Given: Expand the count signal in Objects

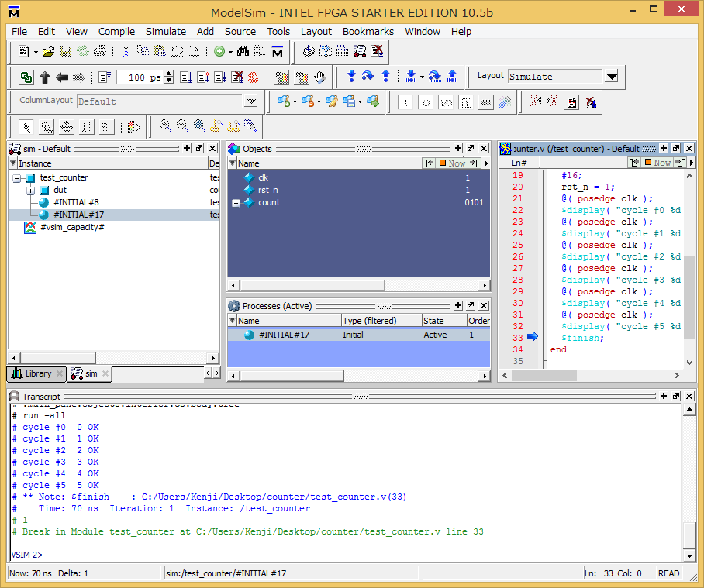Looking at the screenshot, I should 236,203.
